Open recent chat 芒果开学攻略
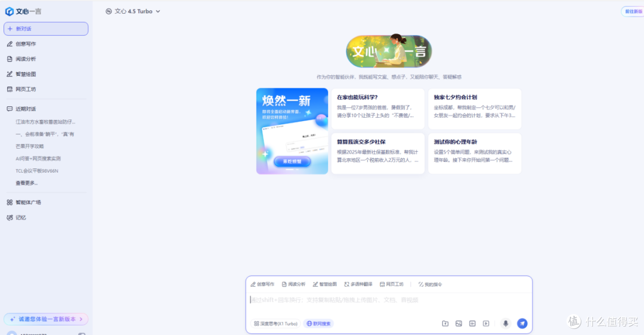 [x=30, y=146]
